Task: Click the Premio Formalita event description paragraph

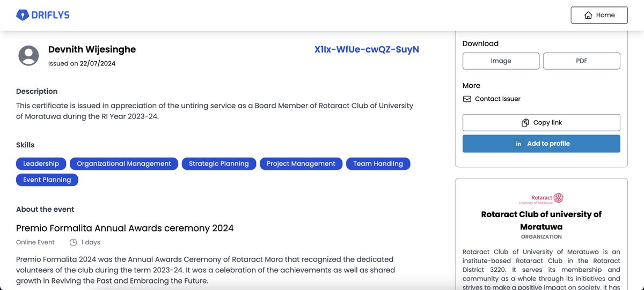Action: point(206,270)
